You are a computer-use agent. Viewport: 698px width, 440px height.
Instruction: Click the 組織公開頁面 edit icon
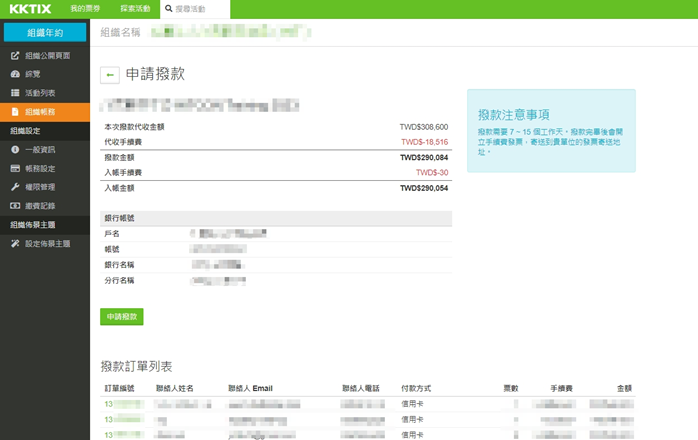click(15, 55)
